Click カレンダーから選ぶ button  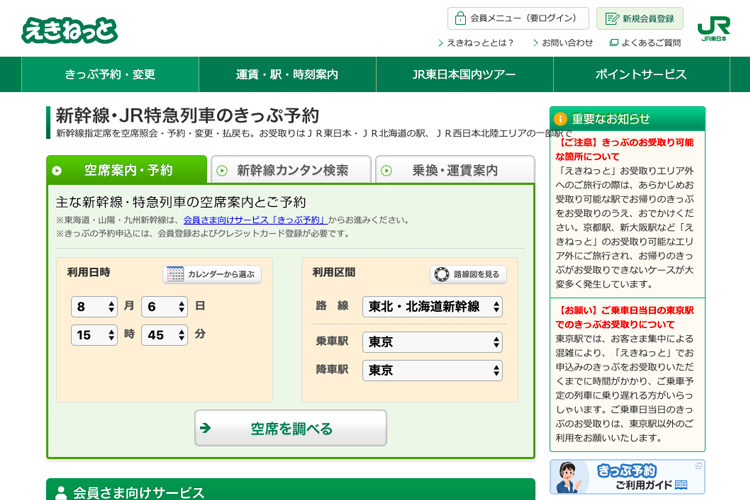[x=212, y=274]
